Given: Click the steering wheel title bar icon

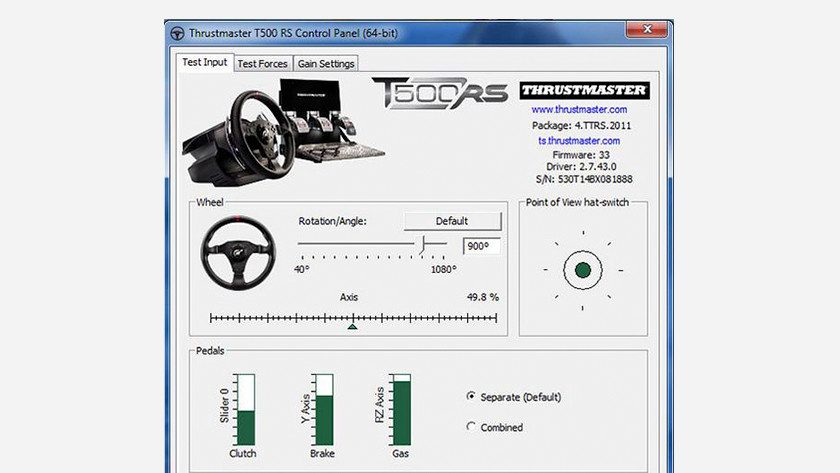Looking at the screenshot, I should (x=177, y=33).
